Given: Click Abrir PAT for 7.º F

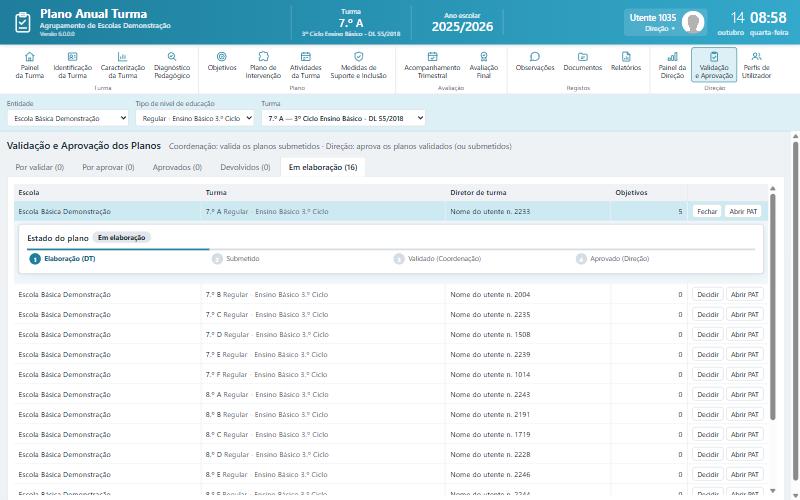Looking at the screenshot, I should (744, 374).
